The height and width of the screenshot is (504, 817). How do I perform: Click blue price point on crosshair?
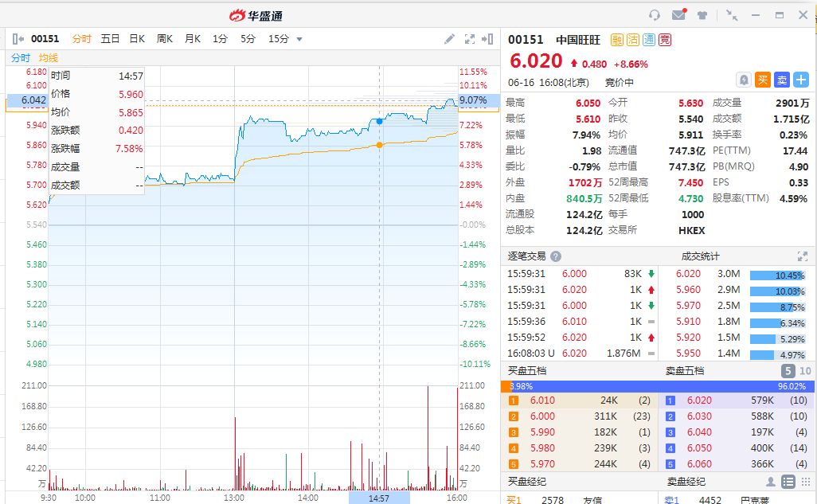379,121
